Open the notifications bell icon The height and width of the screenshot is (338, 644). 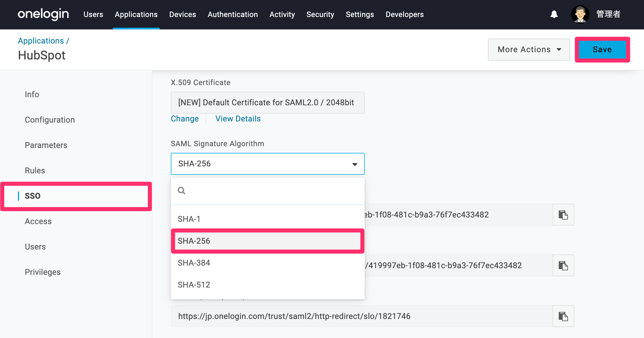point(554,14)
